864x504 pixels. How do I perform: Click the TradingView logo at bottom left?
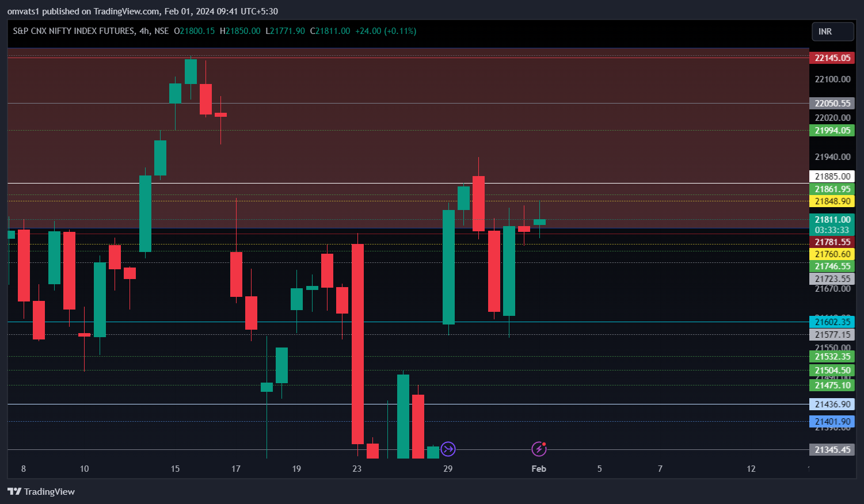[41, 491]
